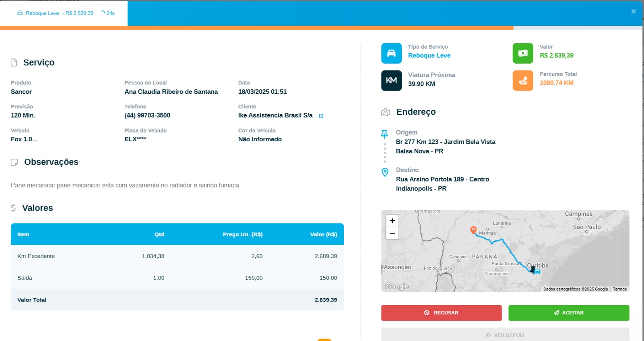Click the pushpin Origem icon
The image size is (644, 341).
tap(385, 134)
